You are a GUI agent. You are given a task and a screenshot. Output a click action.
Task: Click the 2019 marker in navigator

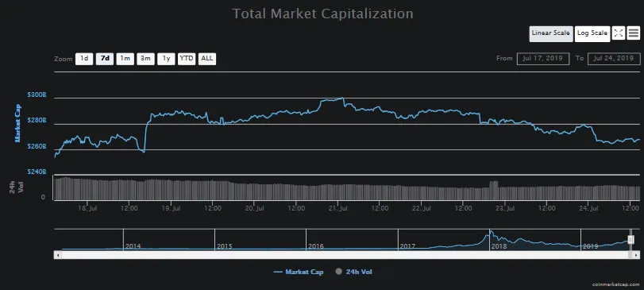(x=590, y=246)
